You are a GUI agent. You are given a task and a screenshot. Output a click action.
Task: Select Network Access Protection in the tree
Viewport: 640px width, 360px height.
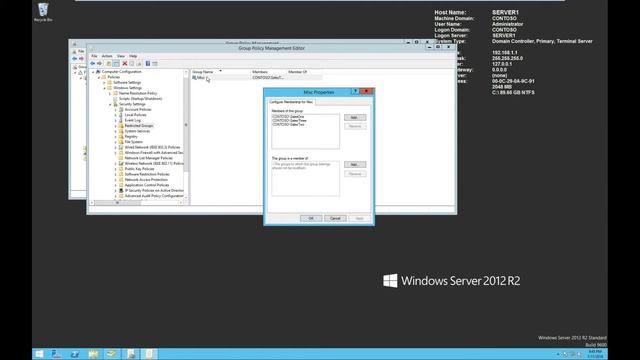[x=146, y=180]
